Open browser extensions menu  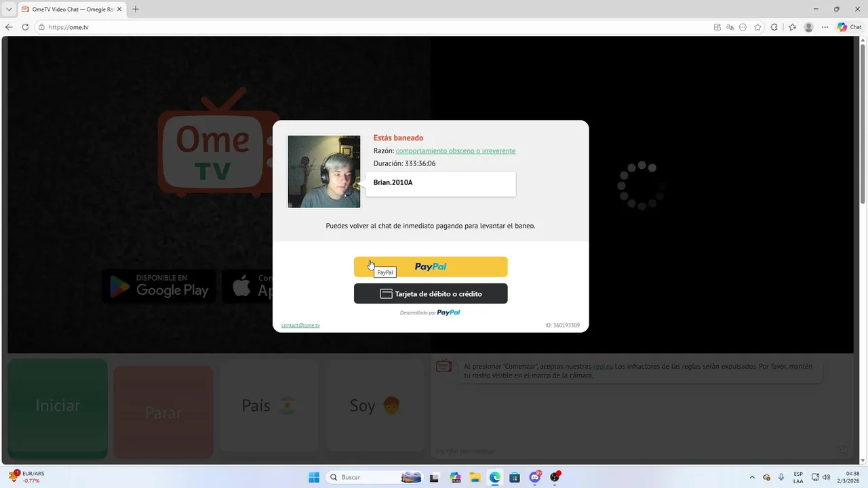pos(774,27)
